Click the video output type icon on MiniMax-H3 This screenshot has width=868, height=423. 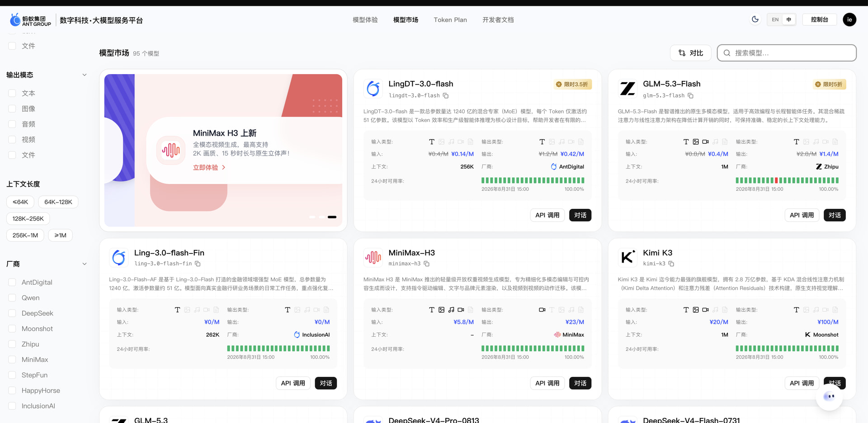click(x=542, y=310)
